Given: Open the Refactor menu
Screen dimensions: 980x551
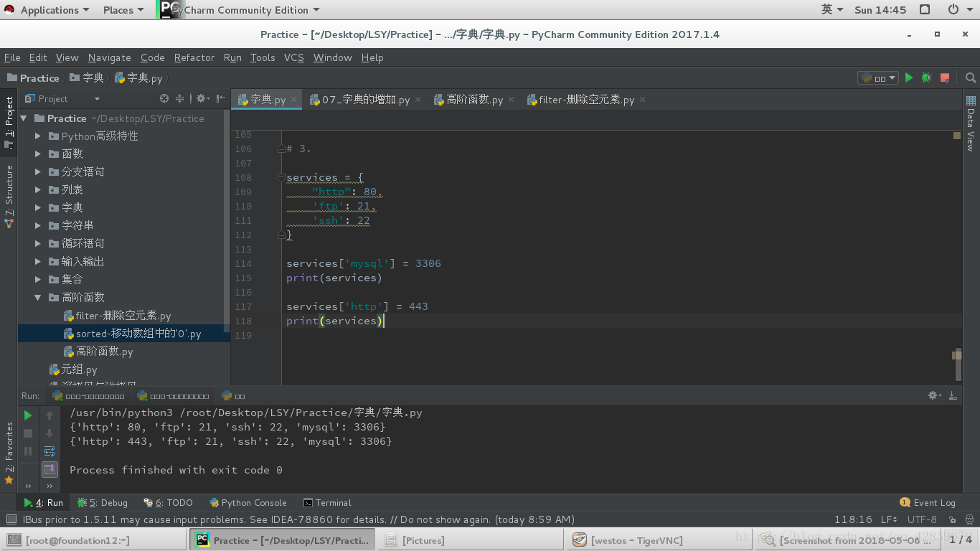Looking at the screenshot, I should click(x=194, y=57).
